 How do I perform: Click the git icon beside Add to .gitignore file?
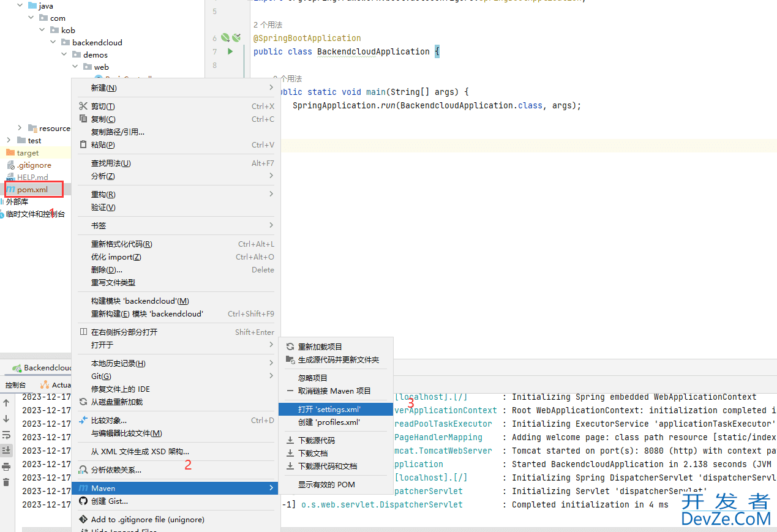(84, 519)
